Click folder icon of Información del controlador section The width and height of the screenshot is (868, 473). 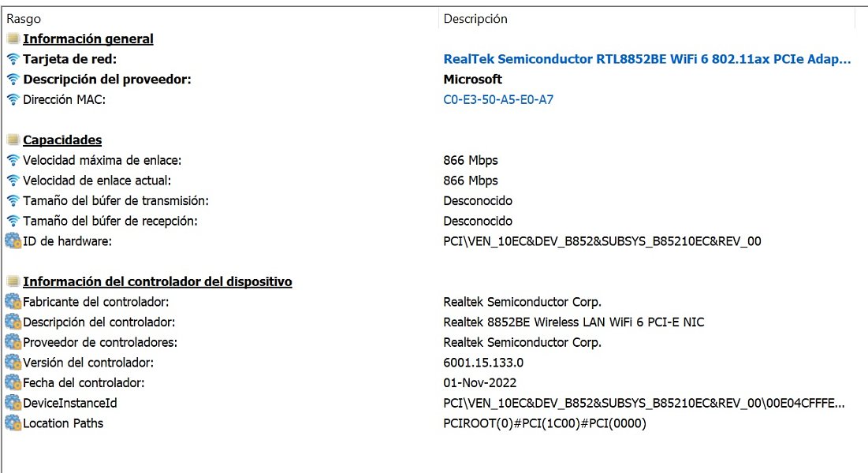pos(13,282)
